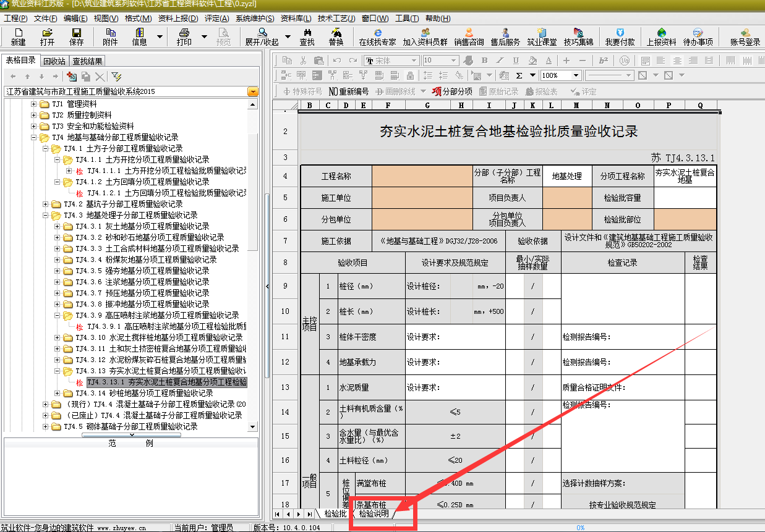Click the 分部分项 button
Screen dimensions: 765x532
452,91
